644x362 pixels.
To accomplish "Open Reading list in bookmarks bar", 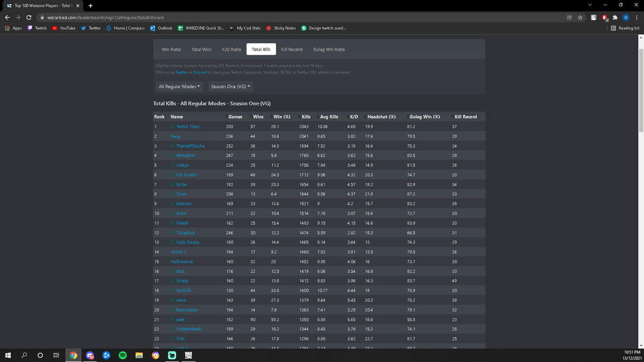I will (x=625, y=28).
